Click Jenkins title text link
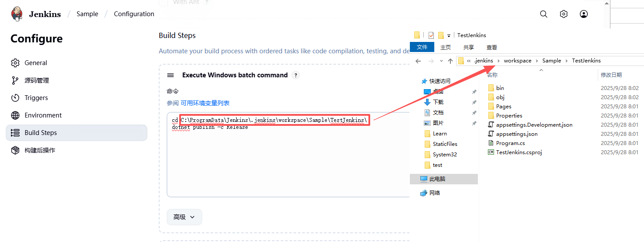The height and width of the screenshot is (242, 644). 45,14
